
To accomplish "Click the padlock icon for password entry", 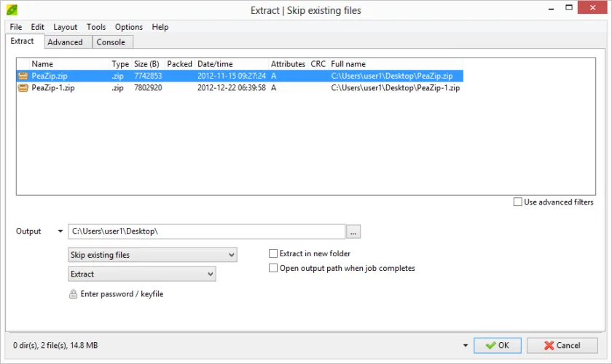I will point(73,294).
